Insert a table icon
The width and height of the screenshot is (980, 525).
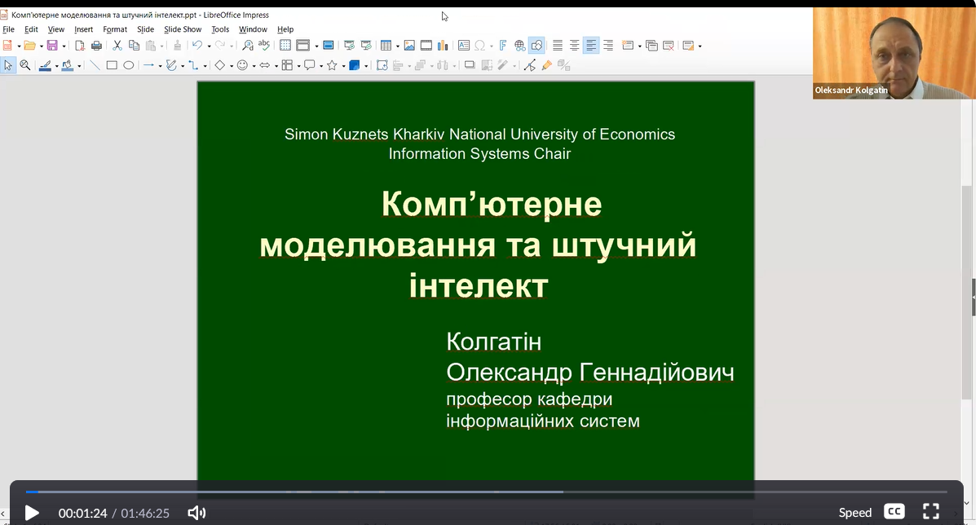tap(386, 46)
